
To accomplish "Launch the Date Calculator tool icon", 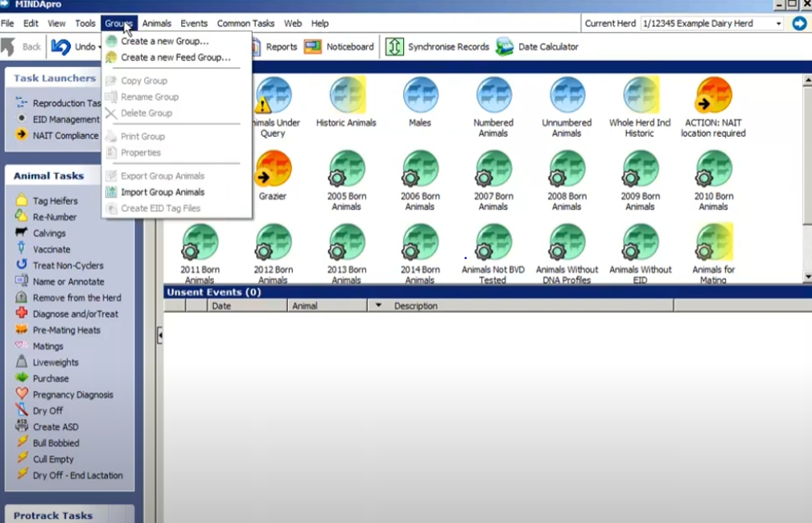I will click(x=505, y=47).
